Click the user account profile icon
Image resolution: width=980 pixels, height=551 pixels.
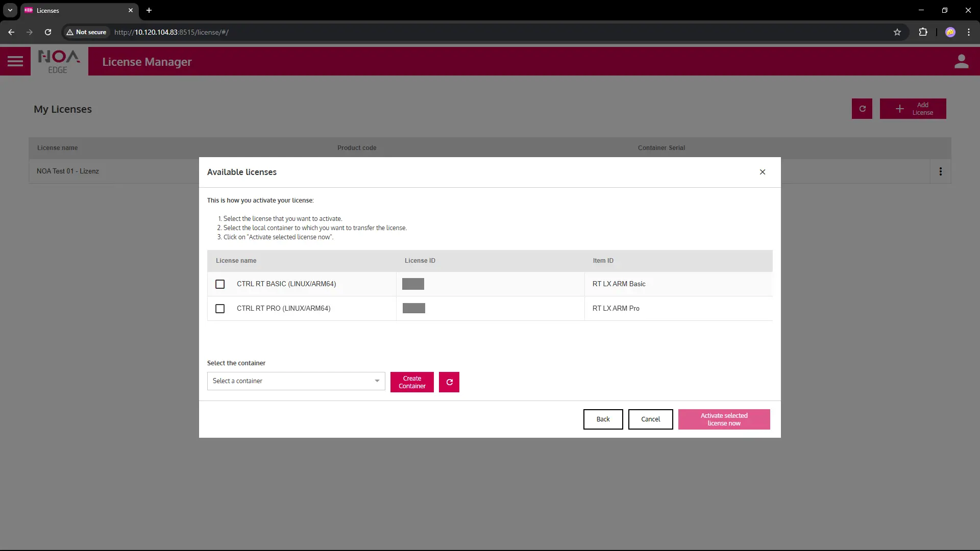[961, 61]
